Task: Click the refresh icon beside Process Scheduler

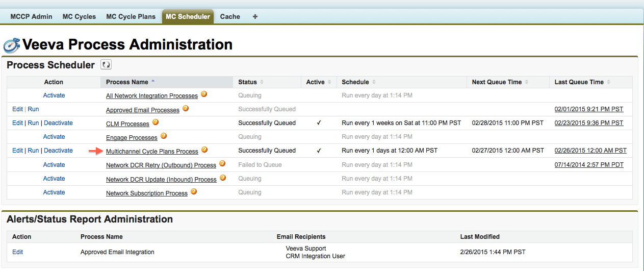Action: [106, 65]
